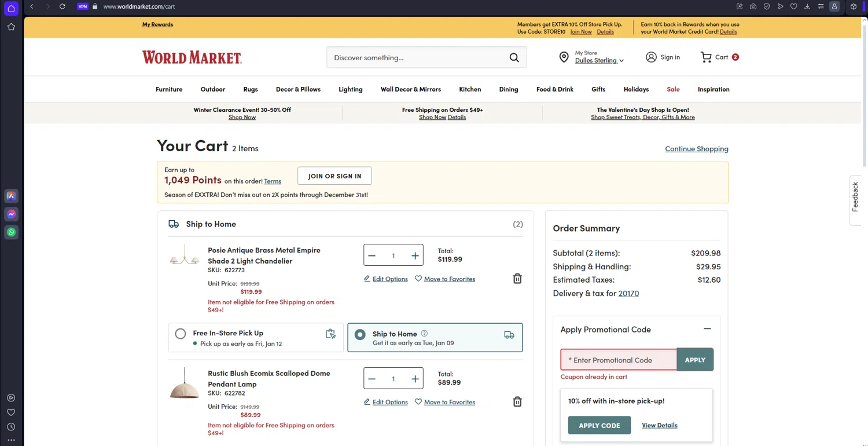Viewport: 868px width, 446px height.
Task: Click browser home icon in sidebar
Action: [11, 9]
